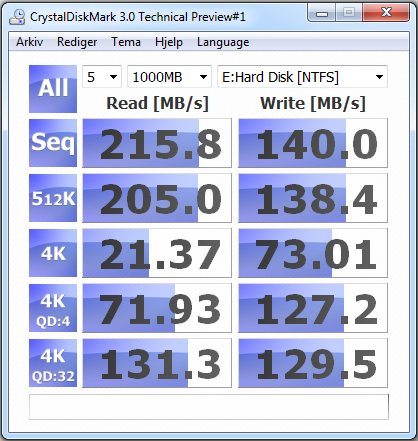Open the Tema menu
This screenshot has height=441, width=418.
click(126, 42)
